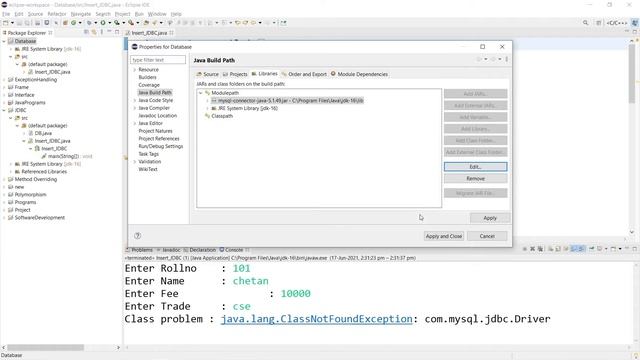The width and height of the screenshot is (640, 360).
Task: Click the Edit... button
Action: pyautogui.click(x=476, y=167)
